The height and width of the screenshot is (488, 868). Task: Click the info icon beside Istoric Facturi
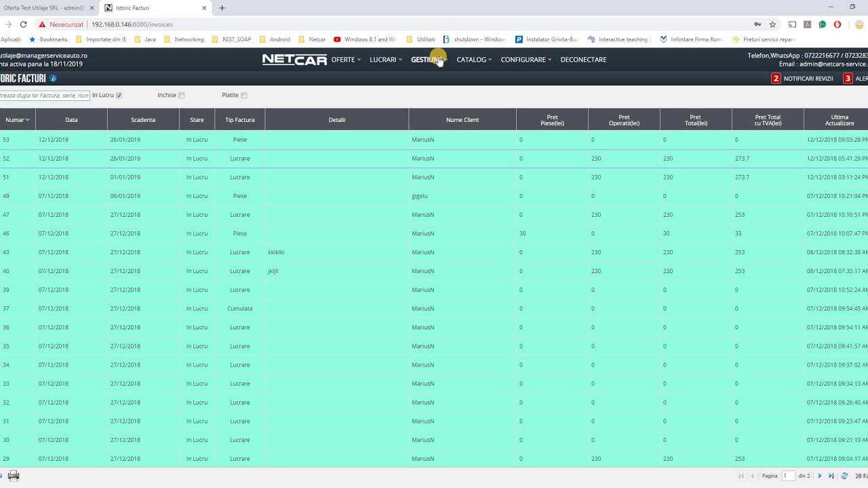point(53,79)
